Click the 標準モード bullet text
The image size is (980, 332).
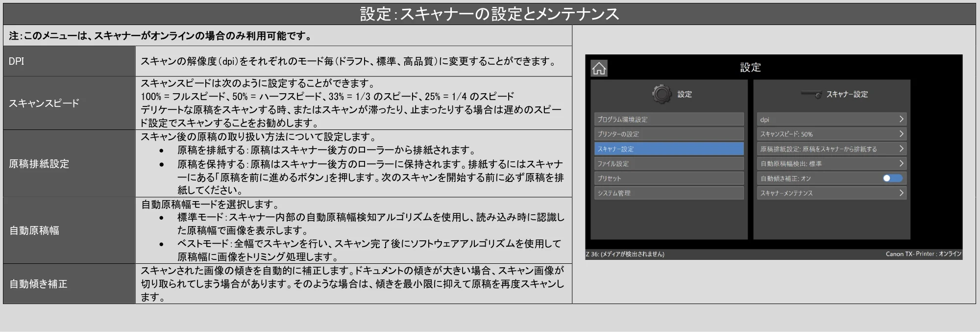pos(371,224)
